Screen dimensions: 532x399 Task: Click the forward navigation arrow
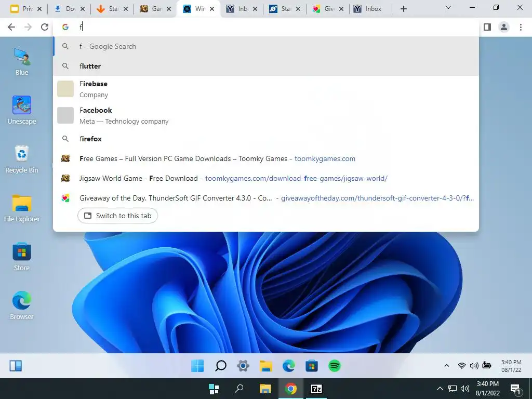[28, 27]
